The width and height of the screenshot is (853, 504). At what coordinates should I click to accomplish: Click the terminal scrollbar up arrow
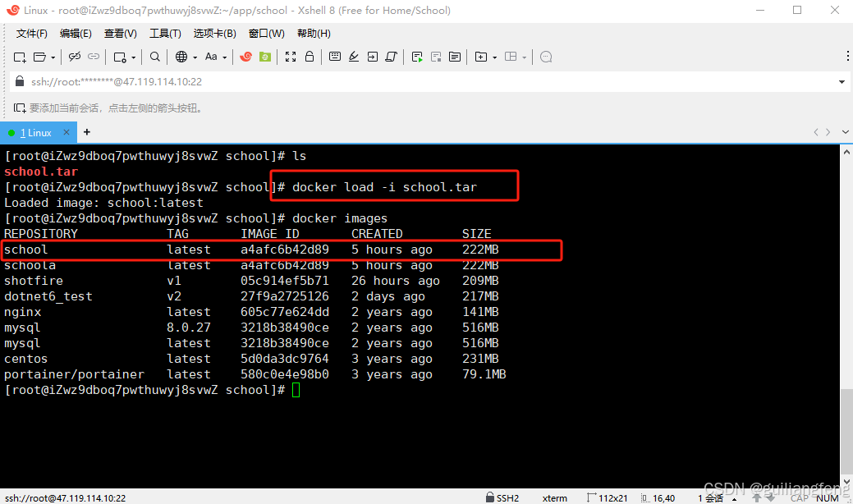[846, 150]
